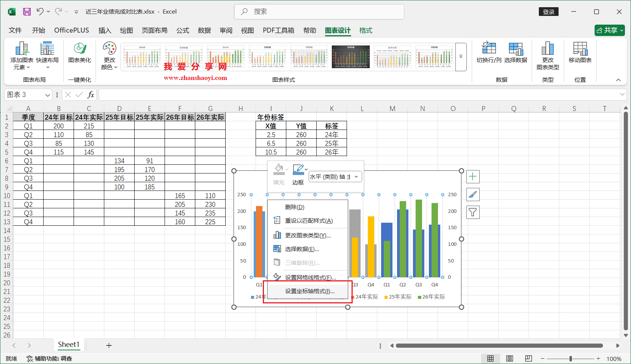This screenshot has width=631, height=364.
Task: Switch to Page Layout view icon
Action: [510, 359]
